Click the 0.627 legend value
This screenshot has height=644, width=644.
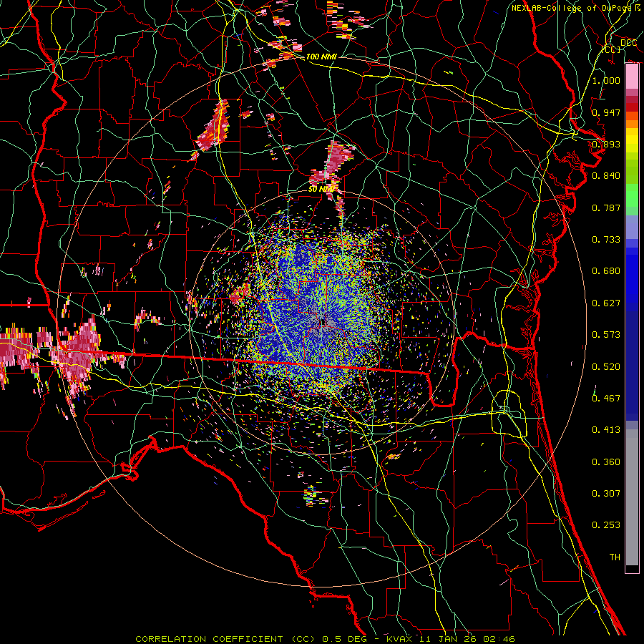point(606,303)
